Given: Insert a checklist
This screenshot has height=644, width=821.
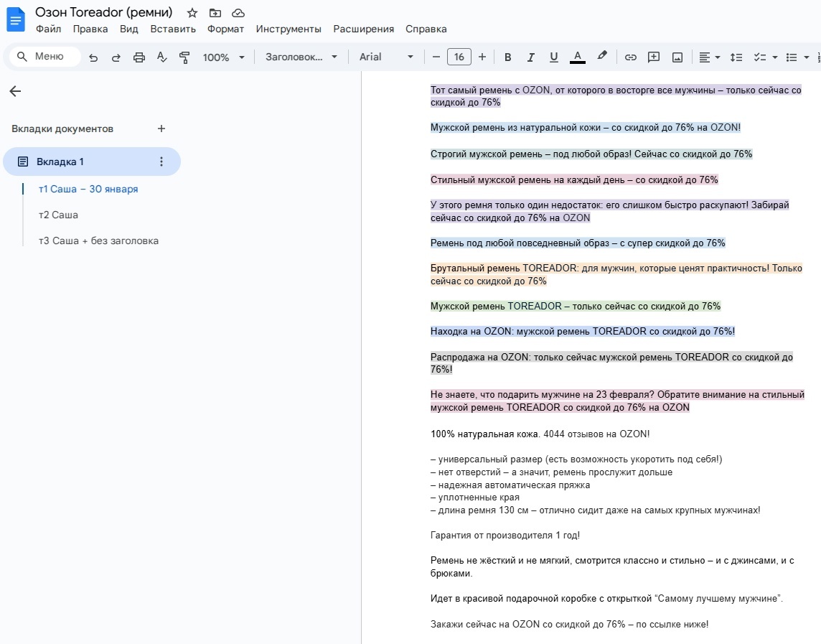Looking at the screenshot, I should (x=760, y=57).
